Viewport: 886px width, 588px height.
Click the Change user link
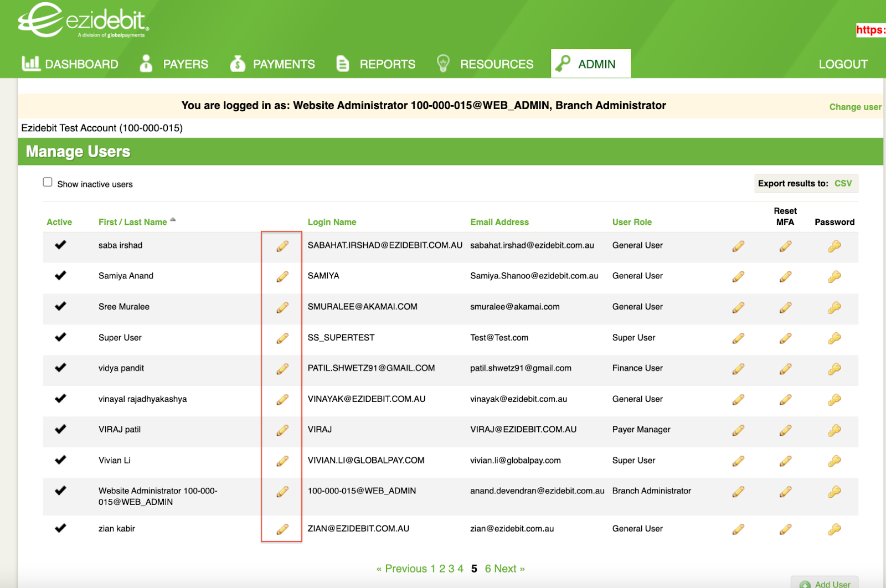[854, 106]
